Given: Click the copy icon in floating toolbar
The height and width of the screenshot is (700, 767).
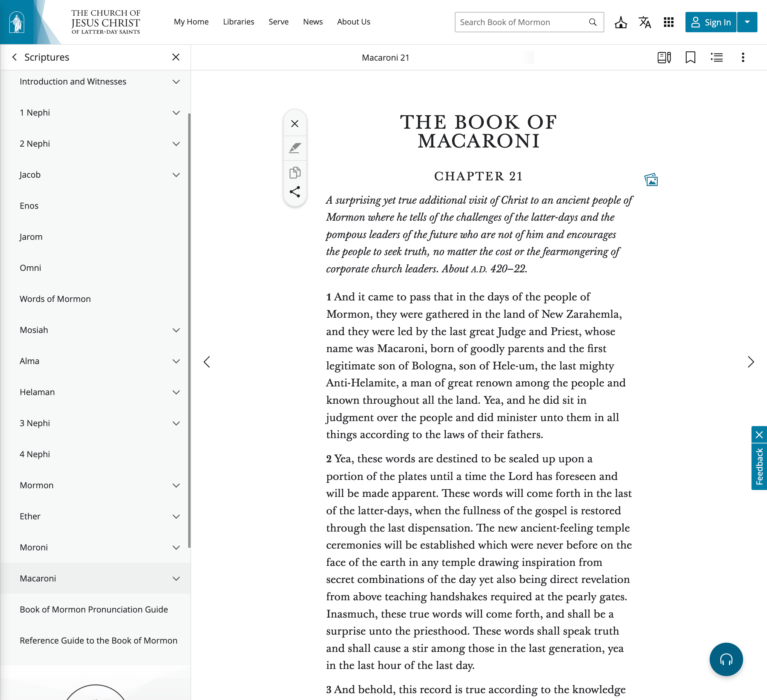Looking at the screenshot, I should coord(294,172).
